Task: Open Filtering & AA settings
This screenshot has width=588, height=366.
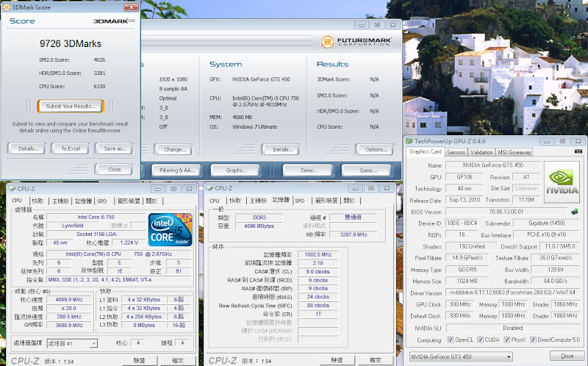Action: pos(176,171)
